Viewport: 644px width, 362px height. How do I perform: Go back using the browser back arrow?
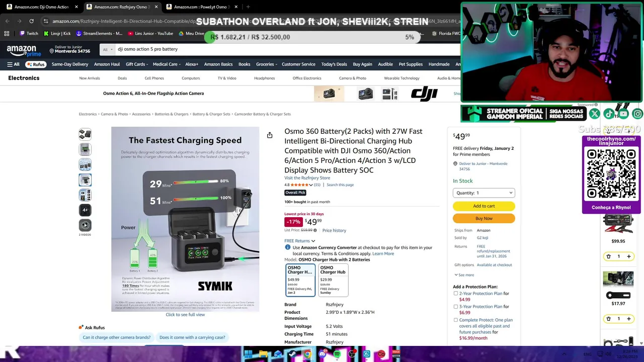point(7,21)
